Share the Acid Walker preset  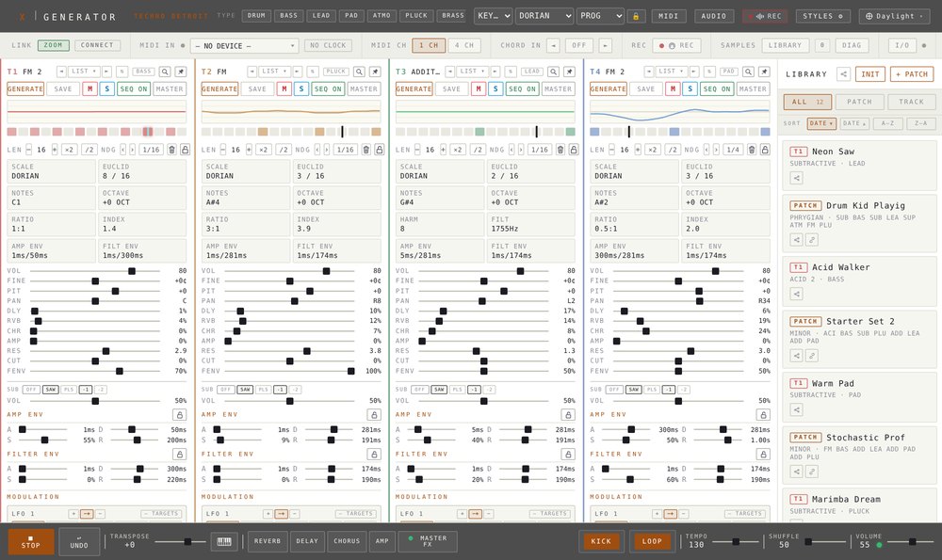click(x=796, y=294)
